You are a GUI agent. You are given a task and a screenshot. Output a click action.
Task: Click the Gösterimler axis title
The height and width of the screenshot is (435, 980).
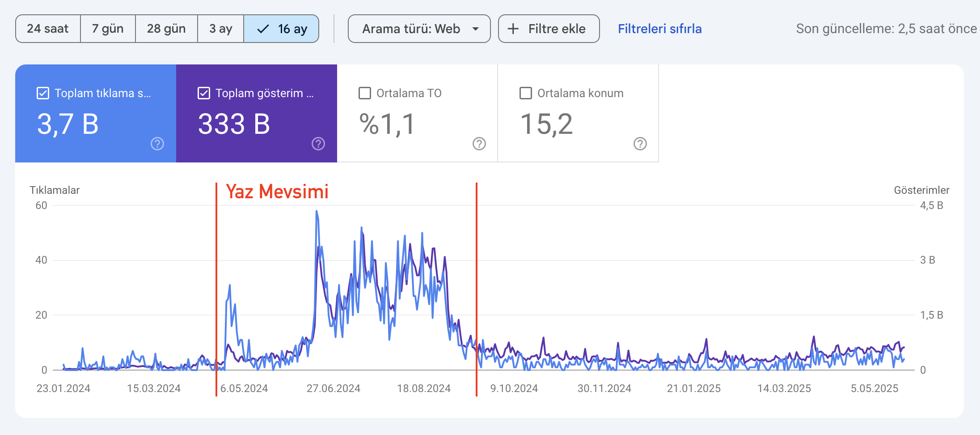click(922, 190)
